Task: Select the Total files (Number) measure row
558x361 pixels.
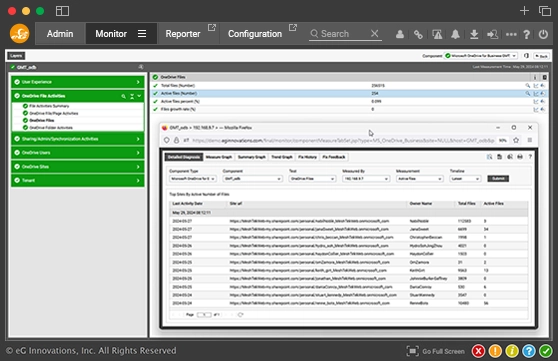Action: click(349, 85)
